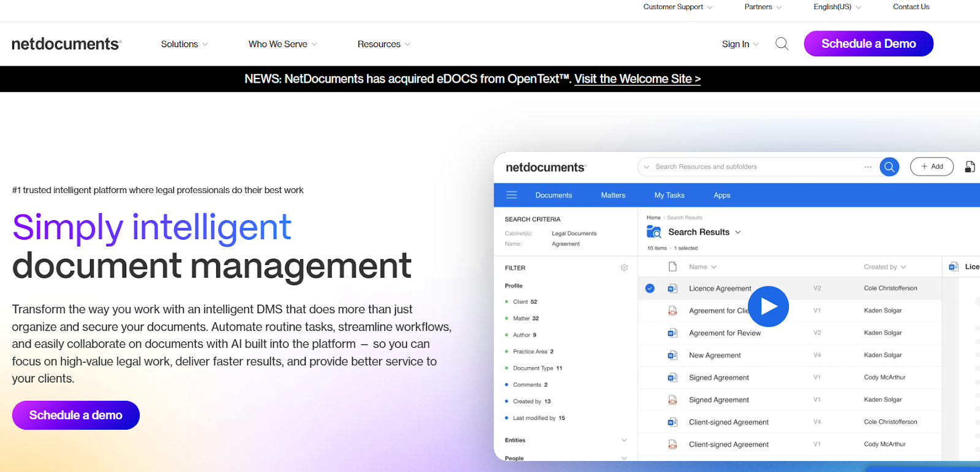The image size is (980, 472).
Task: Sort by Name column dropdown
Action: click(703, 267)
